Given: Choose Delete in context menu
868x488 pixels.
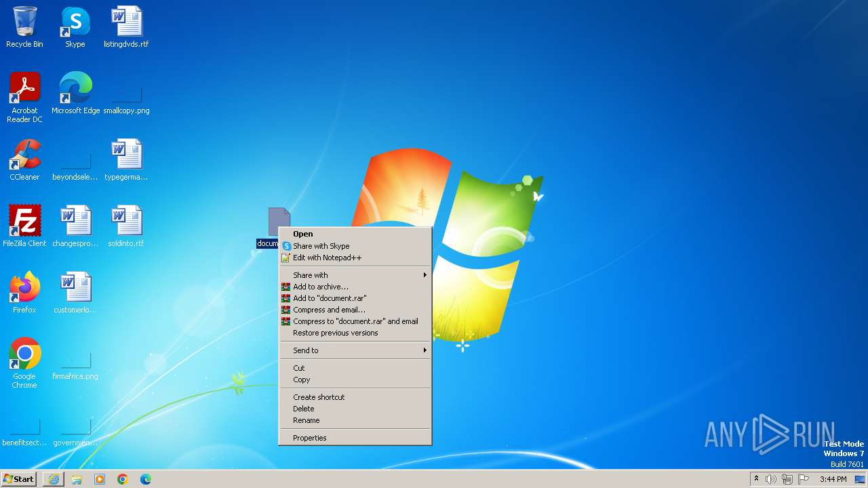Looking at the screenshot, I should [355, 409].
